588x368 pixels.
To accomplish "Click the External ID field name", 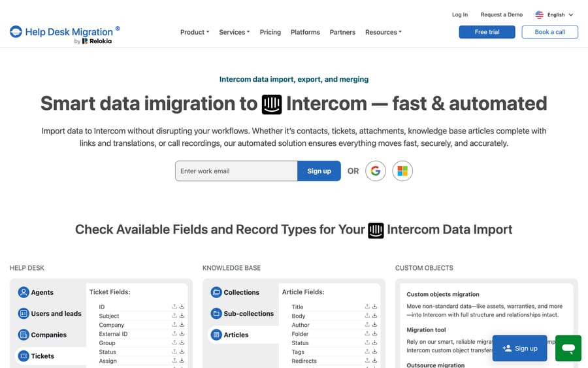I will [x=113, y=334].
